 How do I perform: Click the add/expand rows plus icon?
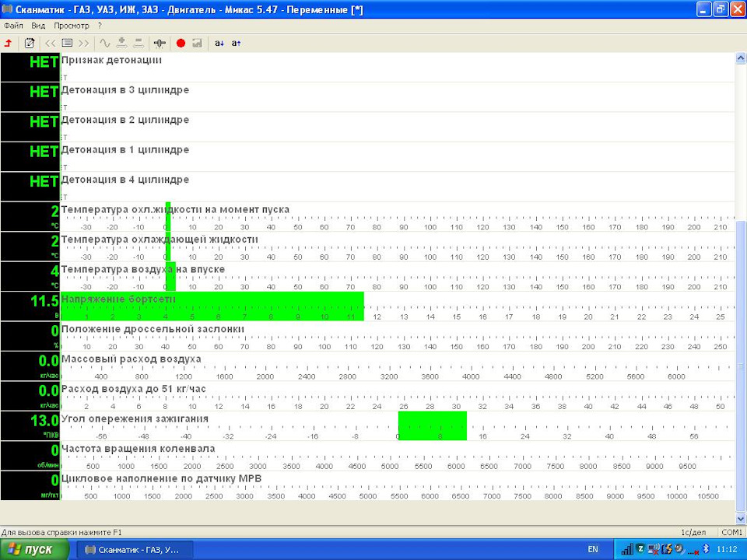pyautogui.click(x=121, y=44)
